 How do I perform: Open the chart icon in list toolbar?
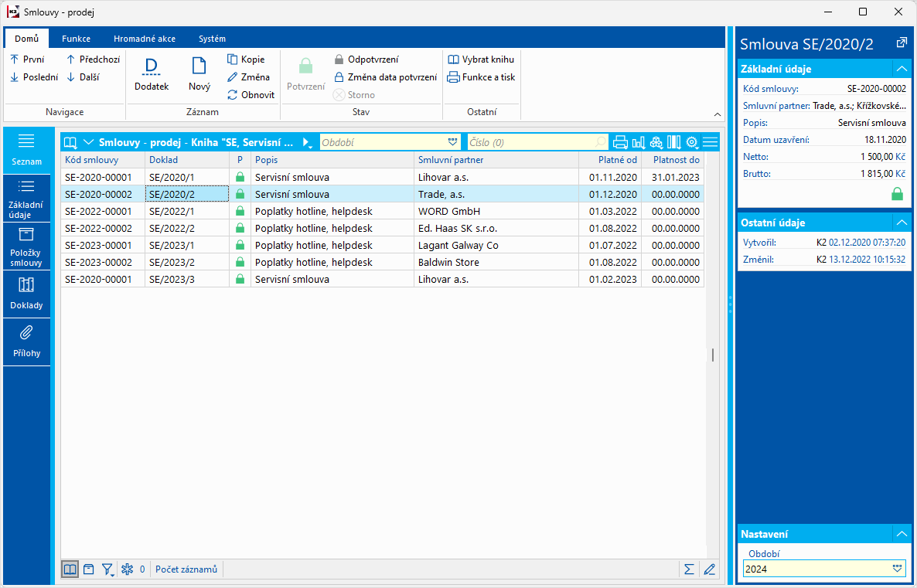point(638,142)
